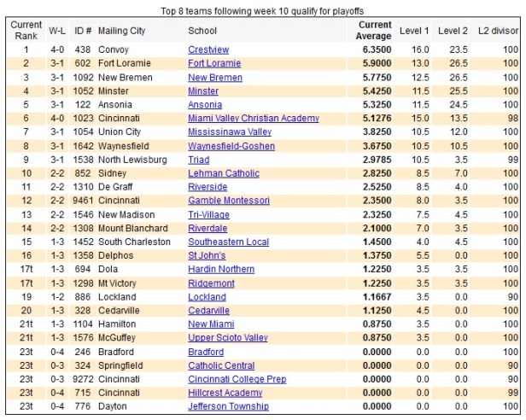Click the Mount Blanchard city cell

click(133, 229)
